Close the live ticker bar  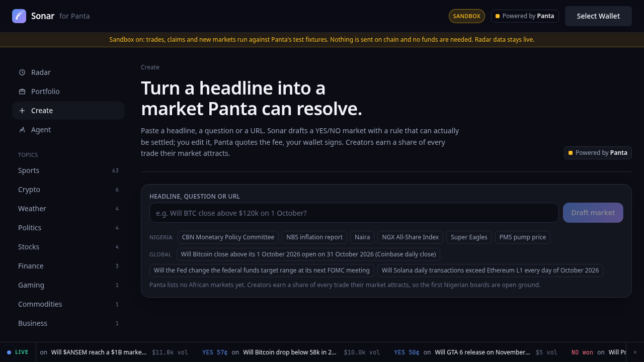coord(635,352)
